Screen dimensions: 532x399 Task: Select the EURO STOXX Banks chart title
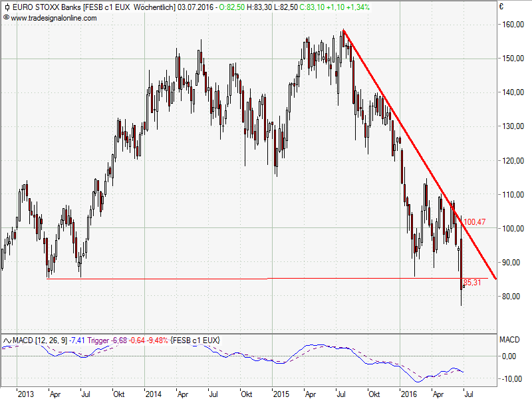click(x=44, y=8)
